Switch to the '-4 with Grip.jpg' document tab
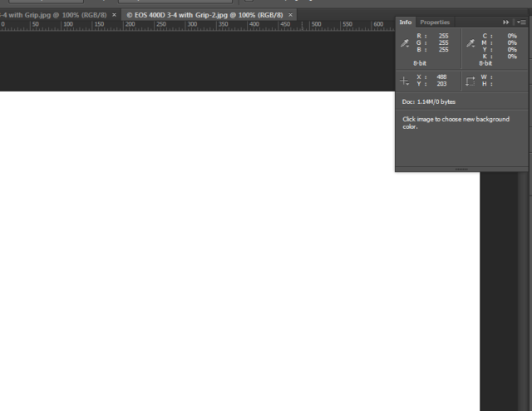Screen dimensions: 532x411 (x=53, y=15)
